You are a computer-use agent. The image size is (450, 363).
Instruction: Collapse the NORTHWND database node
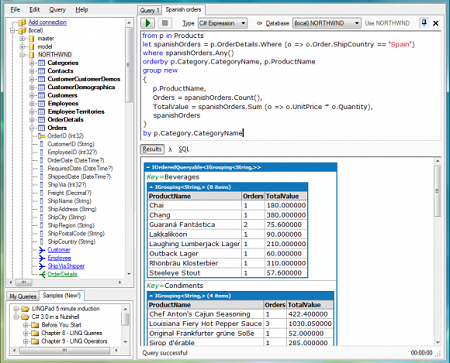click(x=22, y=55)
